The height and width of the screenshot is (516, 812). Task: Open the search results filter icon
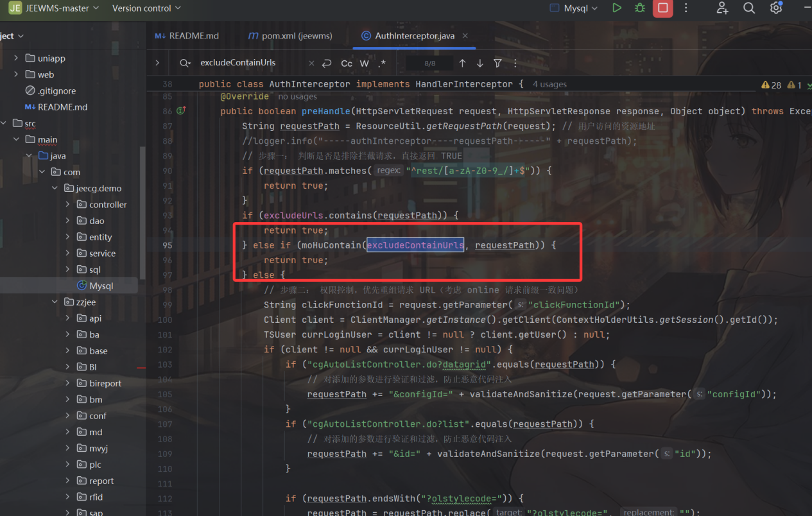click(497, 63)
